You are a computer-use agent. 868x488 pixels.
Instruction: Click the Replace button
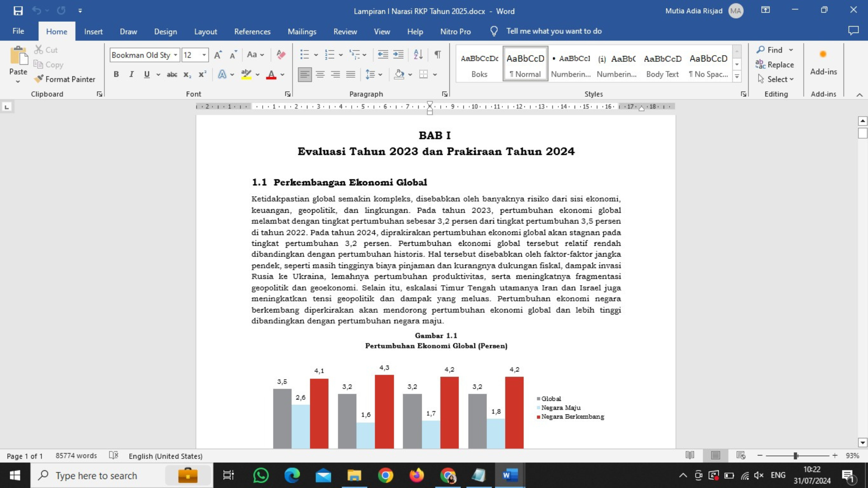[775, 65]
